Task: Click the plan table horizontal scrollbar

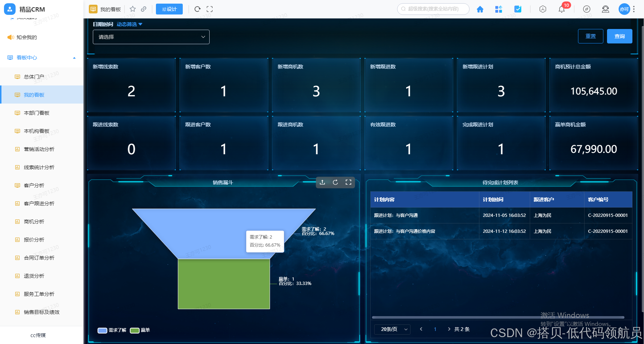Action: click(498, 318)
